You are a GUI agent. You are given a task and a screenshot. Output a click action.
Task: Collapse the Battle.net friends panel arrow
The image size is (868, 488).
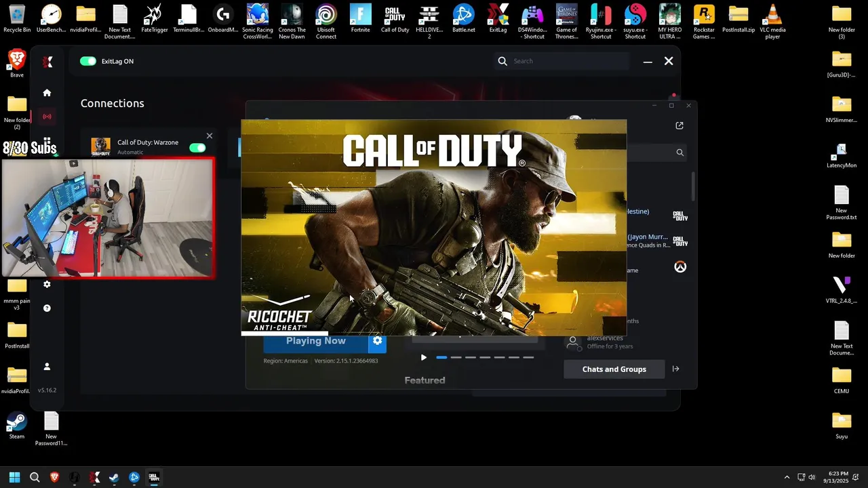[x=675, y=369]
